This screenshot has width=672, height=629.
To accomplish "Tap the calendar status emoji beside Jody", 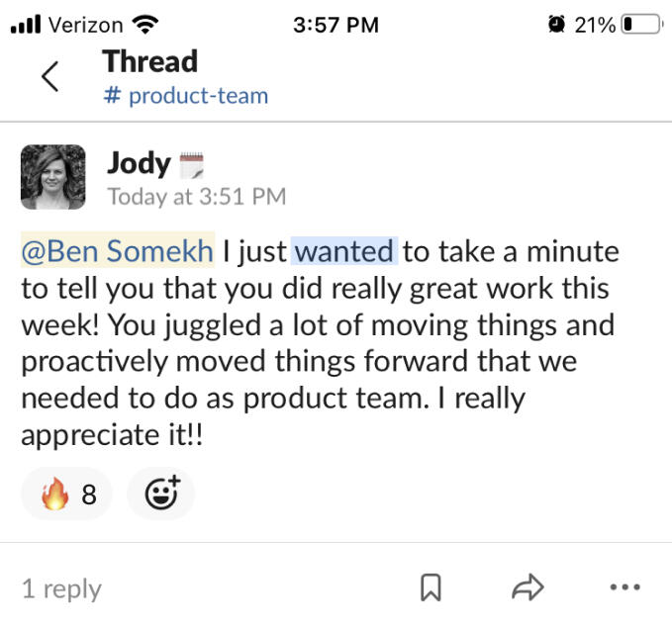I will coord(190,165).
